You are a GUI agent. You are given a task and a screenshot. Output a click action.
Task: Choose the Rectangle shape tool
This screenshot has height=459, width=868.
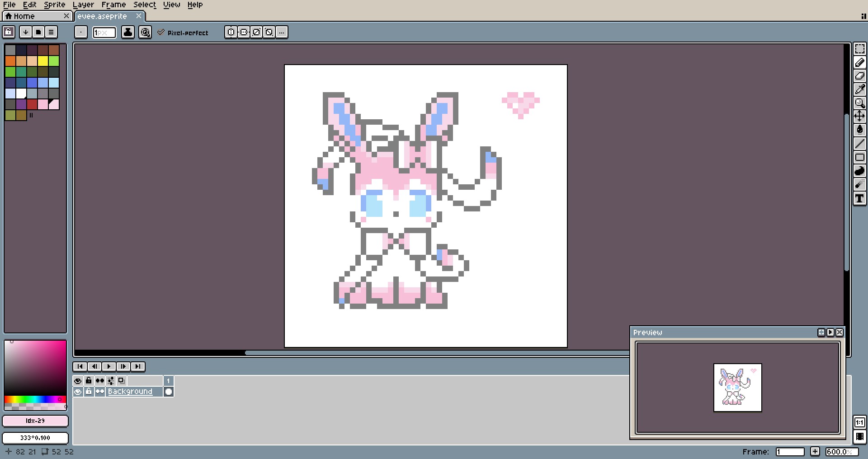[x=859, y=157]
